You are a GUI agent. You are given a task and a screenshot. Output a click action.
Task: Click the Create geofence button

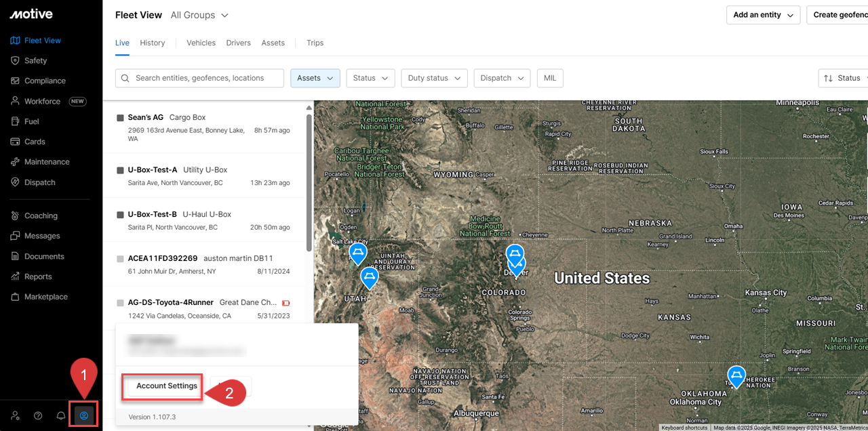click(837, 15)
